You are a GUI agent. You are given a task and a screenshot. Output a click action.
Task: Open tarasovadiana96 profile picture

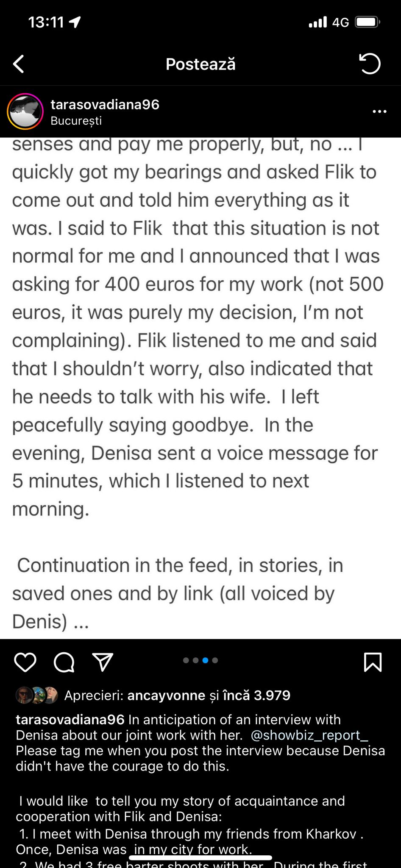point(25,111)
